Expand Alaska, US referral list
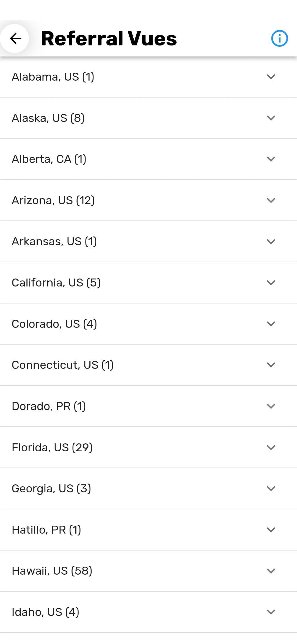This screenshot has height=644, width=297. click(271, 118)
